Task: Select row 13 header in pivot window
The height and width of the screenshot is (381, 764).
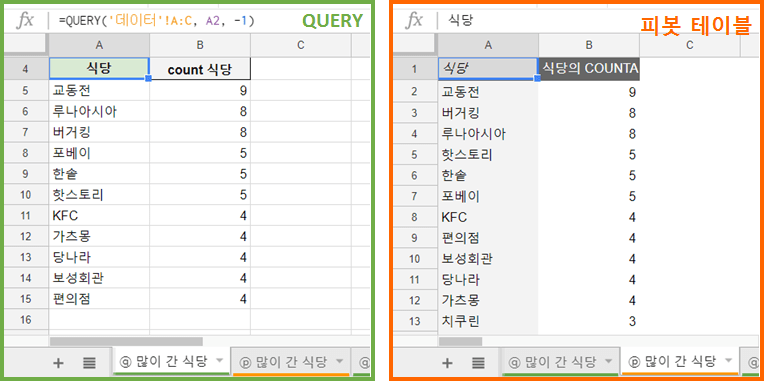Action: (x=415, y=322)
